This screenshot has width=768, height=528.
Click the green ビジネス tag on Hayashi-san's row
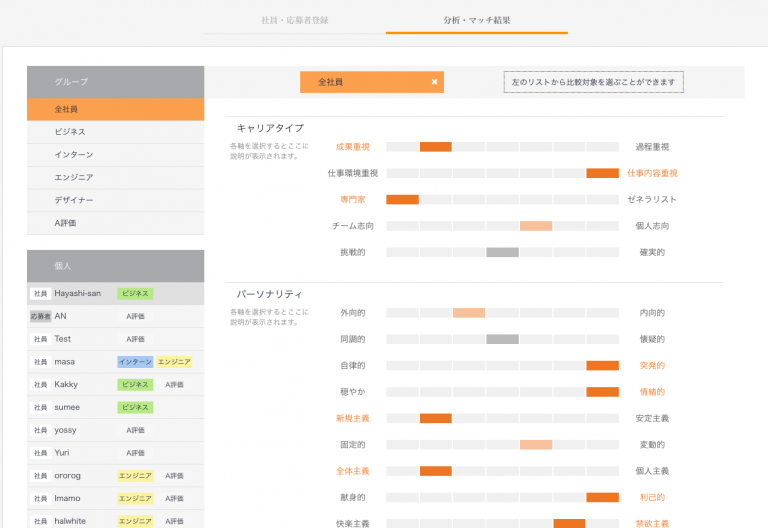click(x=135, y=293)
